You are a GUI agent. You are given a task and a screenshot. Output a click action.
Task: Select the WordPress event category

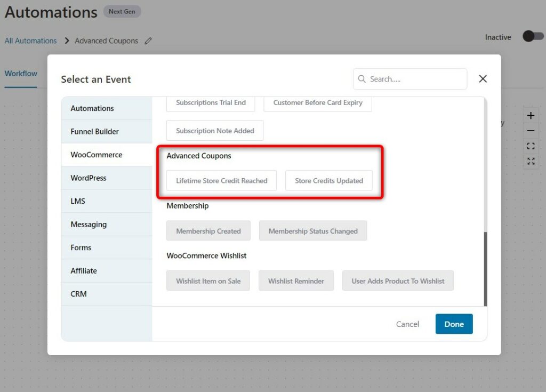pos(107,178)
